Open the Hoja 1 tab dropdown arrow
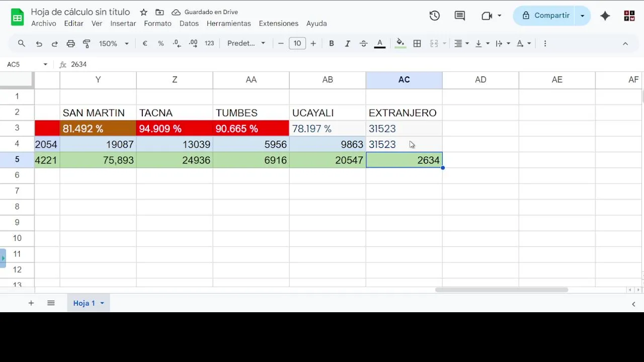Viewport: 644px width, 362px height. pyautogui.click(x=102, y=303)
